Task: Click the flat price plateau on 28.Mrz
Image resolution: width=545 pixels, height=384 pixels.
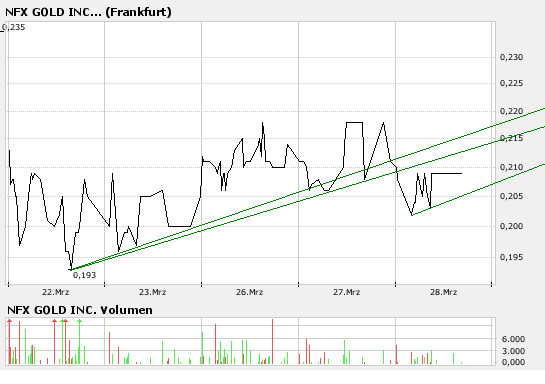Action: (x=447, y=173)
